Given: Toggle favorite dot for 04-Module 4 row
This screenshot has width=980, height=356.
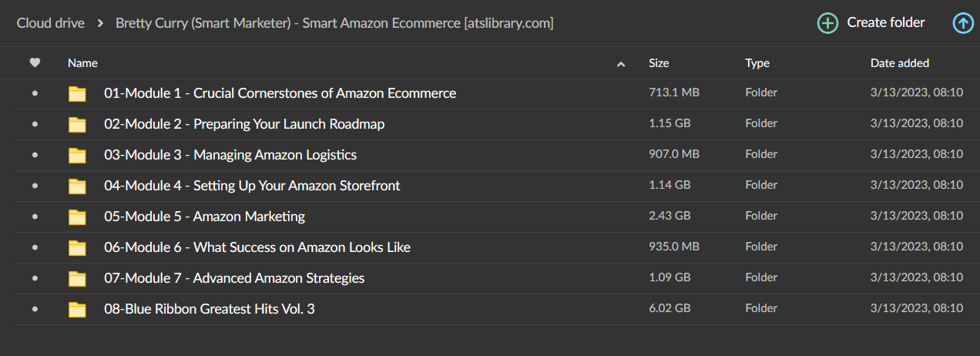Looking at the screenshot, I should 35,186.
